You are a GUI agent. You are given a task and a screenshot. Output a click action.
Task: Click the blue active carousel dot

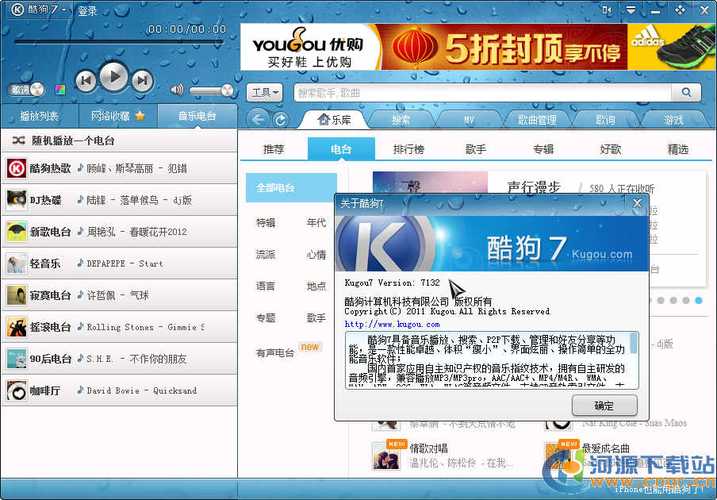698,301
